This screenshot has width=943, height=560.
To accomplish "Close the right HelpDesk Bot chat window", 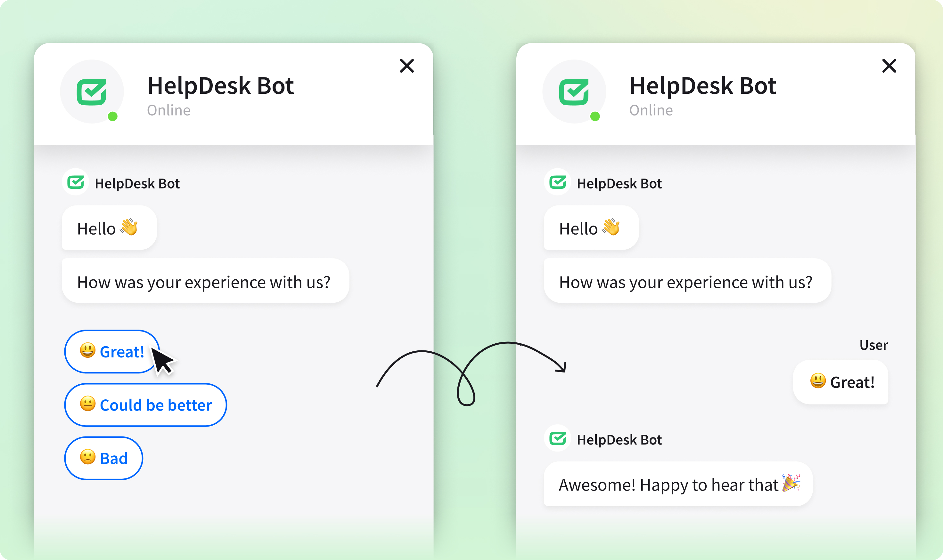I will pyautogui.click(x=889, y=66).
